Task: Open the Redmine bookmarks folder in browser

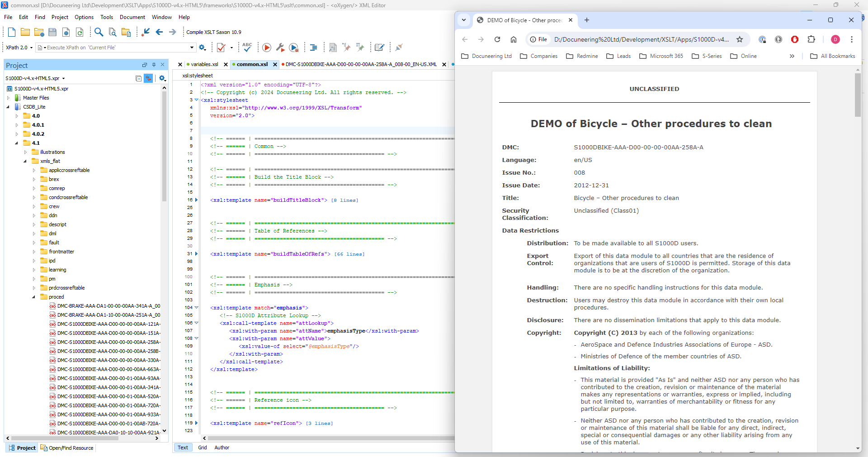Action: [x=582, y=56]
